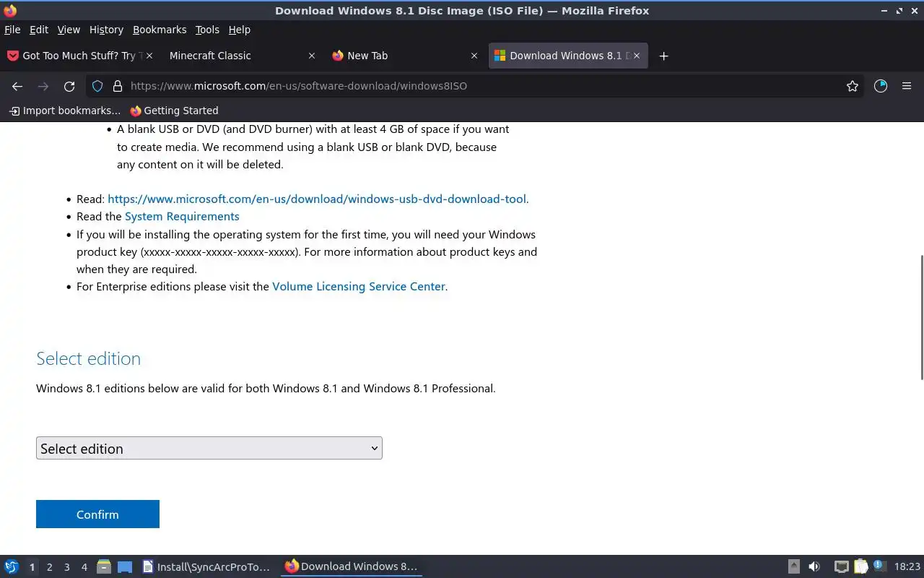
Task: Switch to the Got Too Much Stuff tab
Action: [79, 56]
